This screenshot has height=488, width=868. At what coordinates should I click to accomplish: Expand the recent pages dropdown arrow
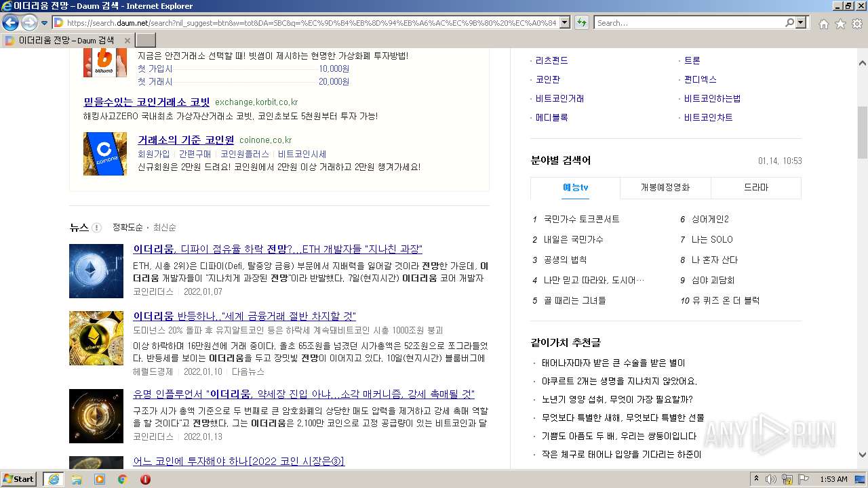tap(44, 24)
